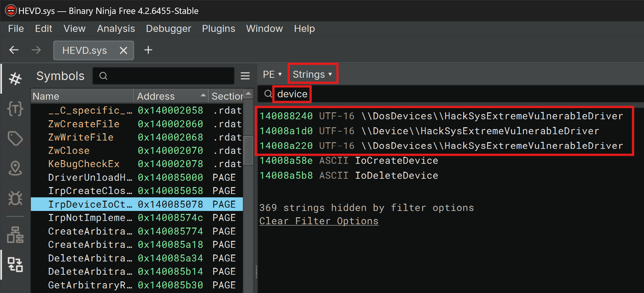Select the IoDeleteDevice ASCII string
The image size is (644, 293).
[349, 175]
